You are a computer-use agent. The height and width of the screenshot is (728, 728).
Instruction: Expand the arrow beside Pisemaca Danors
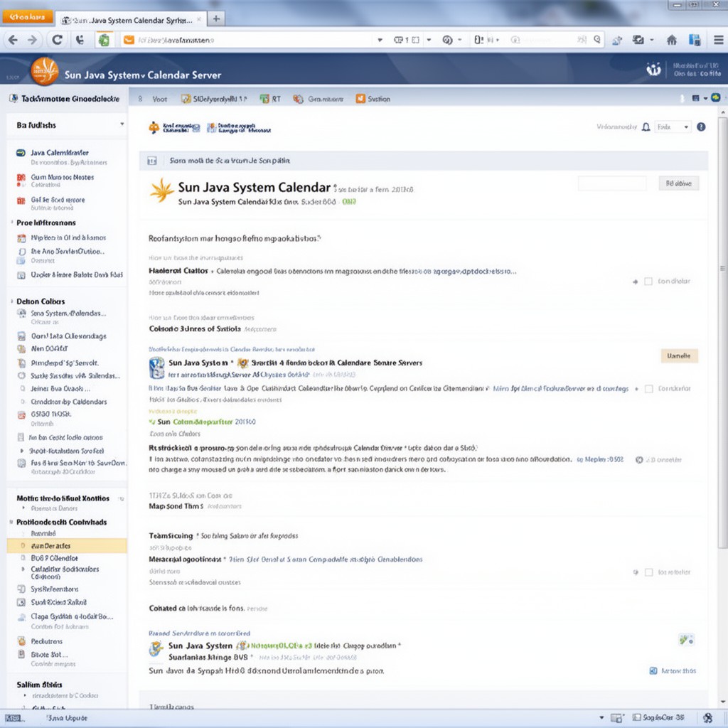23,508
